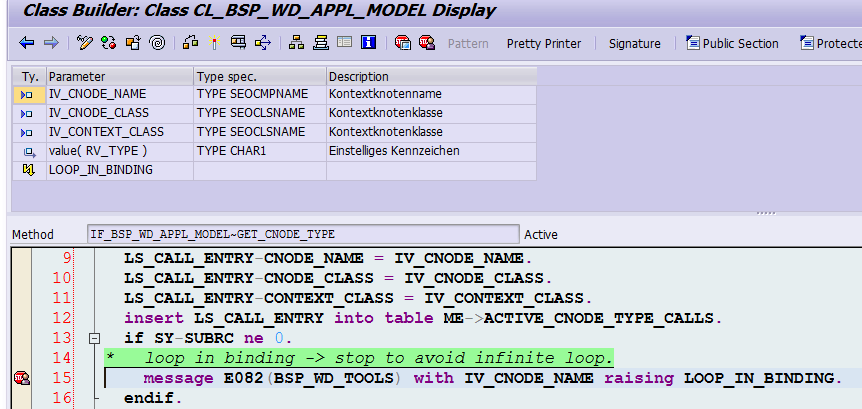Image resolution: width=862 pixels, height=409 pixels.
Task: Click the Parameter column header
Action: point(120,76)
